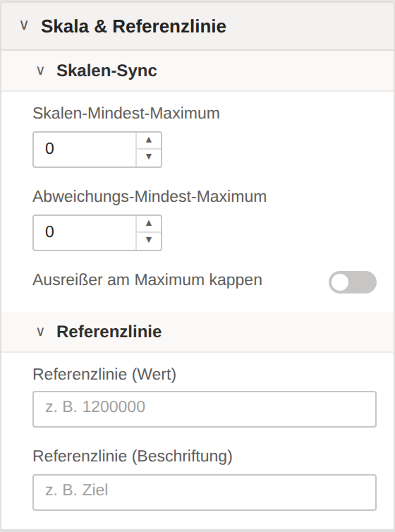Click the Referenzlinie subsection header title

109,332
